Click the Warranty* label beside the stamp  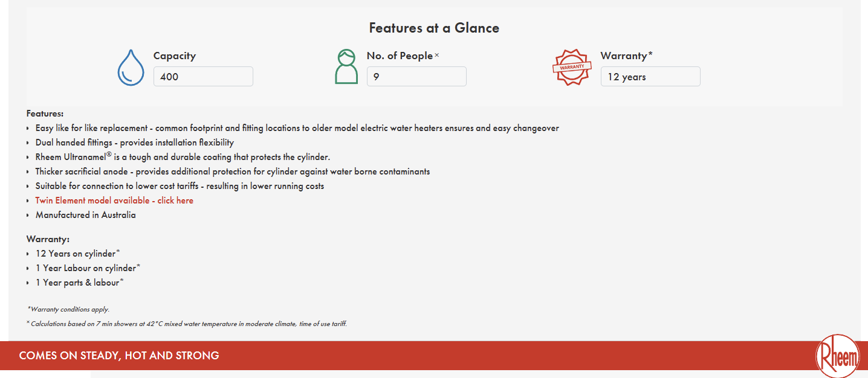click(x=626, y=56)
